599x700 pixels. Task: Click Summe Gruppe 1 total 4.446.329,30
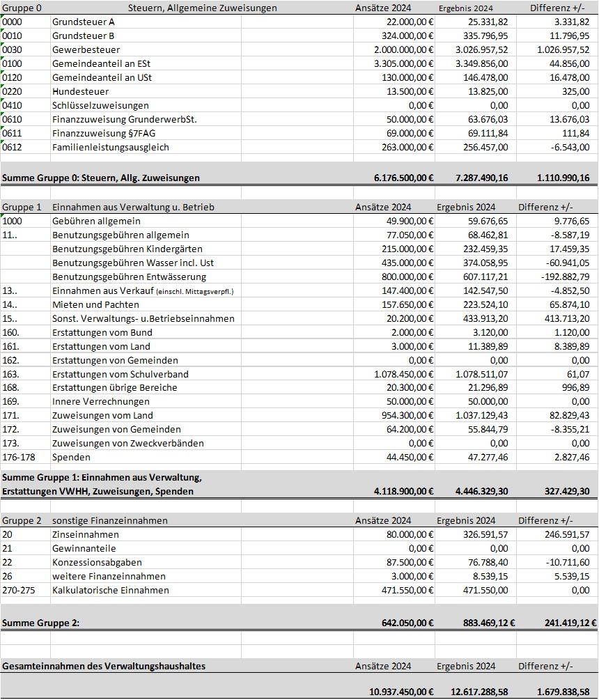tap(481, 491)
